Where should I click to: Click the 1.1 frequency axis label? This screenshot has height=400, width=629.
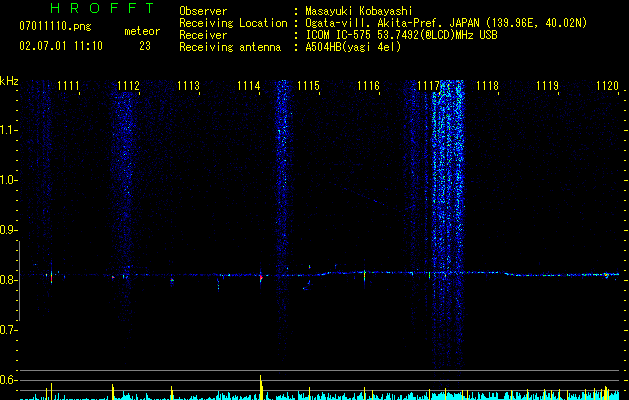coord(8,130)
